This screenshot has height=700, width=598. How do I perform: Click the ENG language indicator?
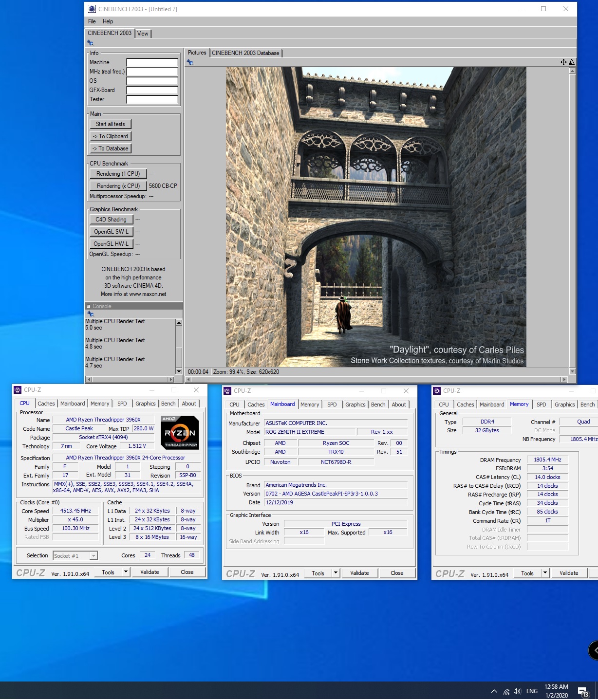click(532, 691)
